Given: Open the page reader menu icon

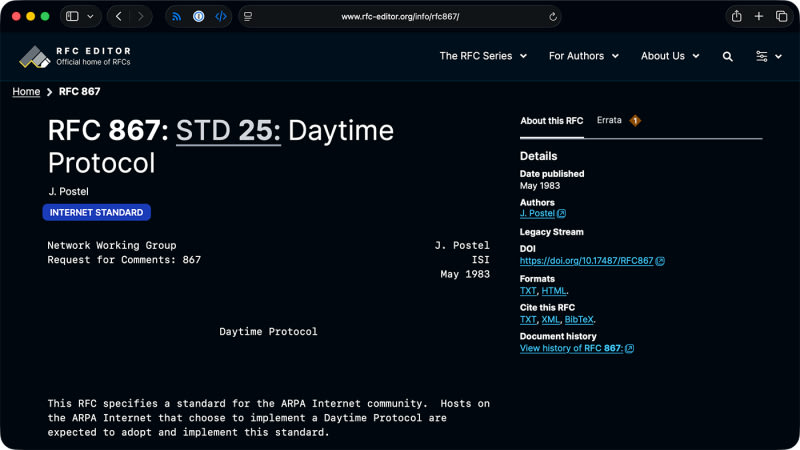Looking at the screenshot, I should (x=248, y=16).
